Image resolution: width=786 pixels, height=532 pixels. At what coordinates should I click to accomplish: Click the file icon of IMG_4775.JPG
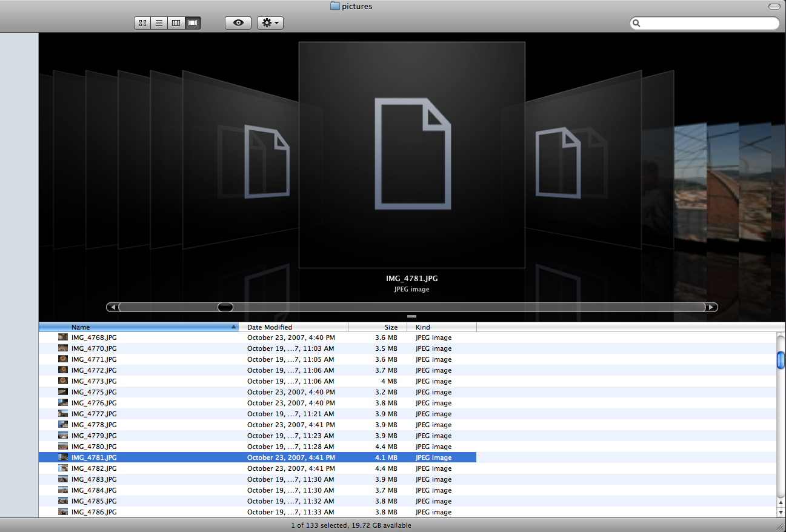tap(63, 392)
